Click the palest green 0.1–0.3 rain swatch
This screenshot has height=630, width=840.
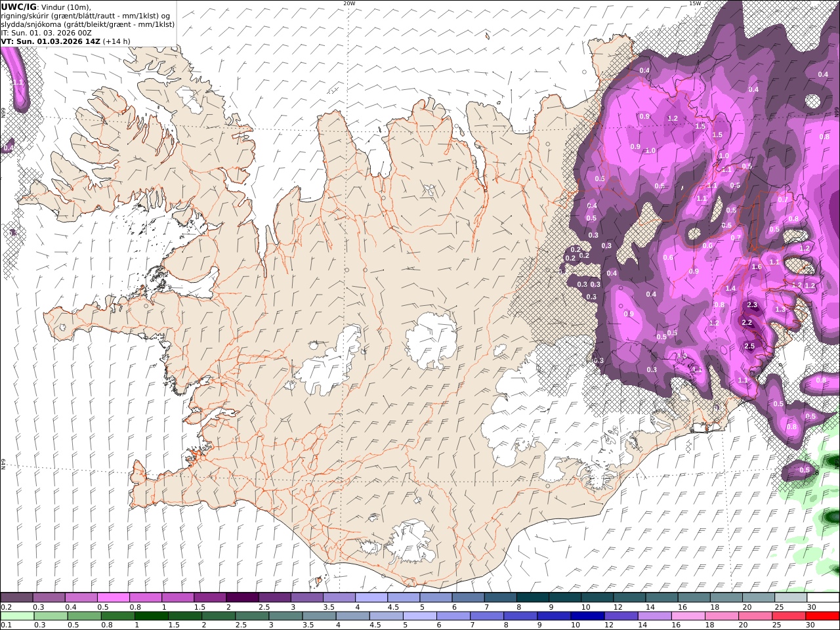[17, 616]
